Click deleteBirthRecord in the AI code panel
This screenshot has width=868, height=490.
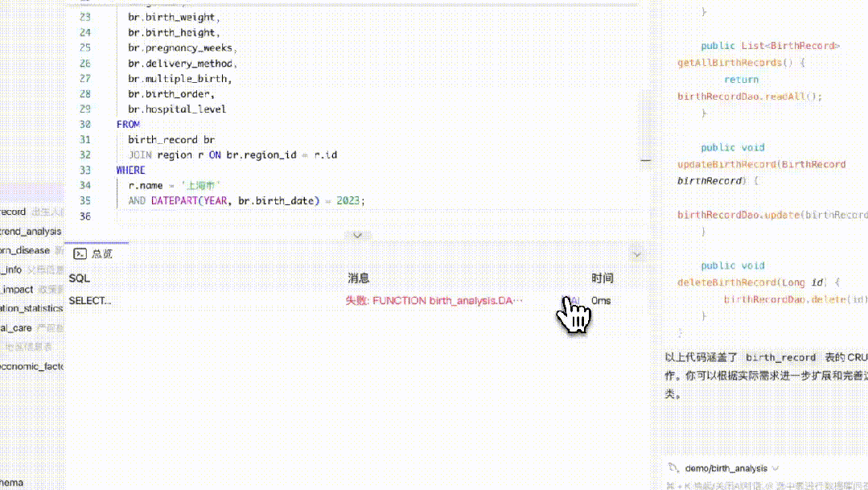726,282
